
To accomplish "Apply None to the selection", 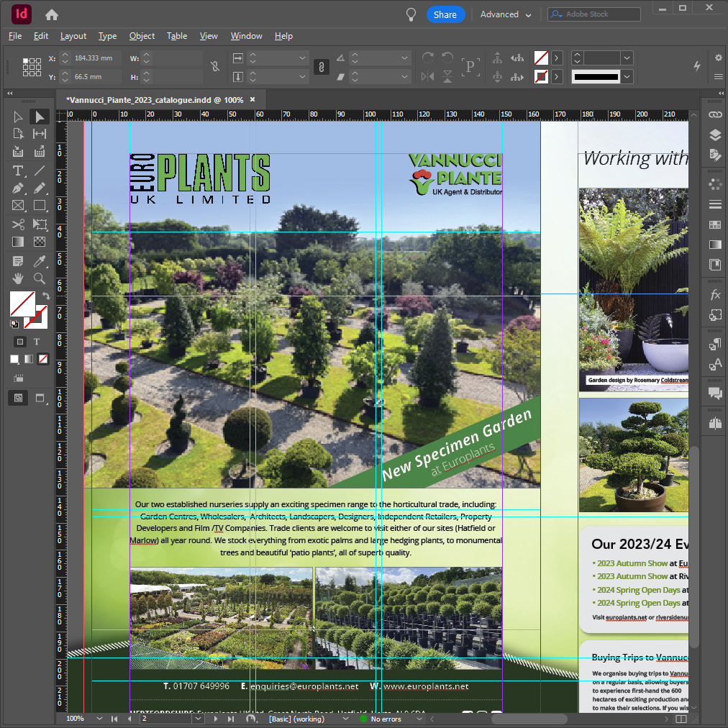I will tap(43, 359).
